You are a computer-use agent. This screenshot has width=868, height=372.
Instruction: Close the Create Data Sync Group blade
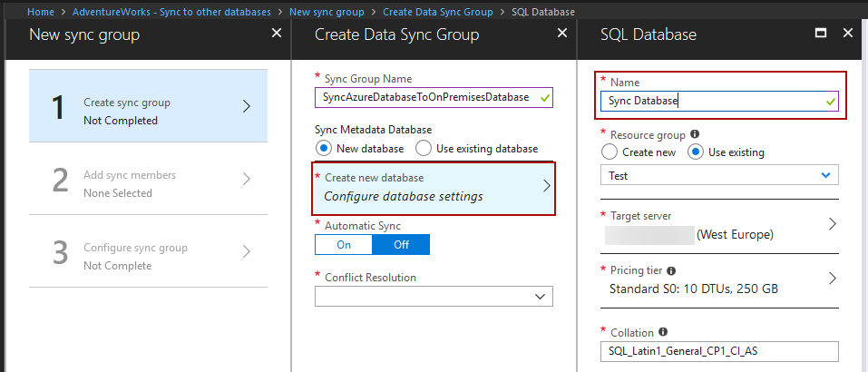(563, 33)
